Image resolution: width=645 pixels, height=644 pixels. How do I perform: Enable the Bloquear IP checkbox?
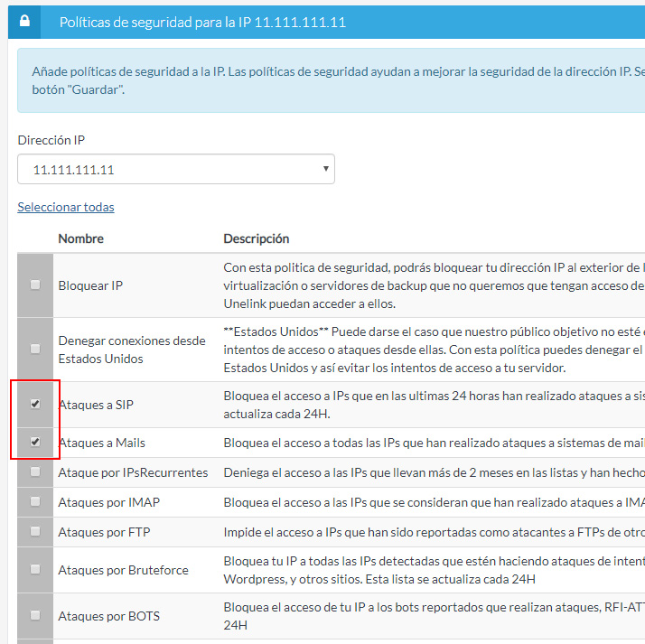tap(35, 285)
